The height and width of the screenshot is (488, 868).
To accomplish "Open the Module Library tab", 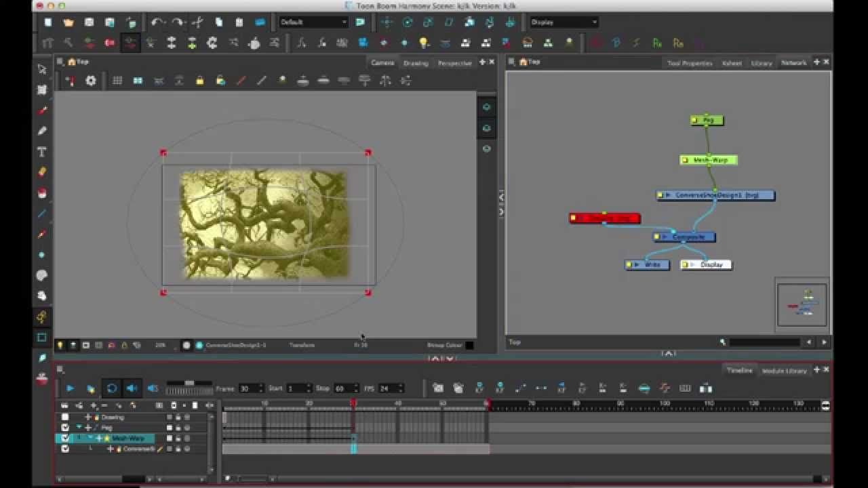I will 784,371.
